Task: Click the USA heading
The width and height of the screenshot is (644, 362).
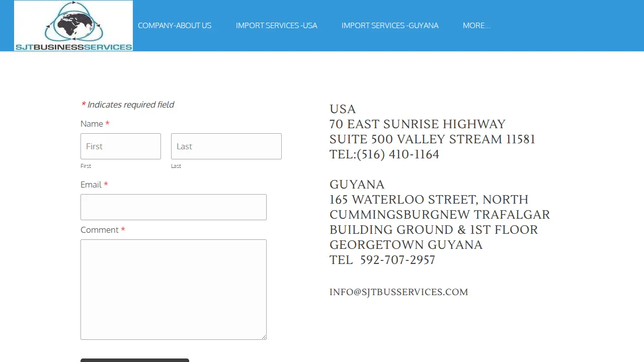Action: click(x=343, y=109)
